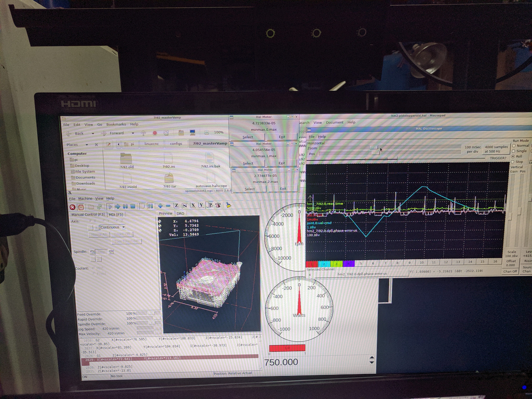Stop loading red icon in file manager
The image size is (532, 399).
point(155,133)
